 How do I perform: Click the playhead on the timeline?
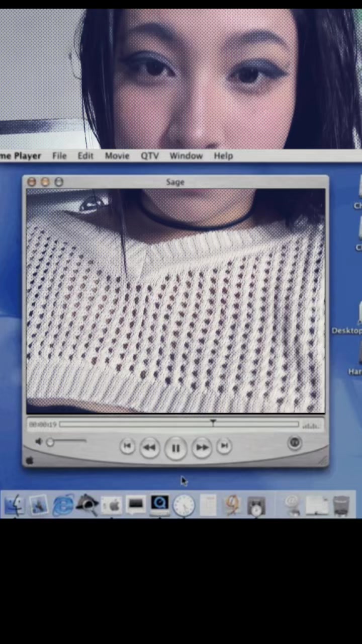click(x=213, y=423)
